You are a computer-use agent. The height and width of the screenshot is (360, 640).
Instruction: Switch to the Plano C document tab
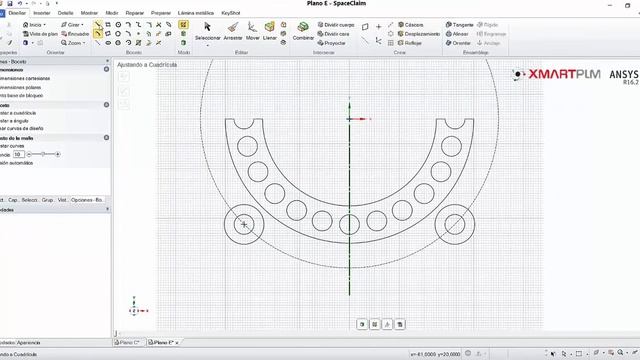(x=128, y=342)
